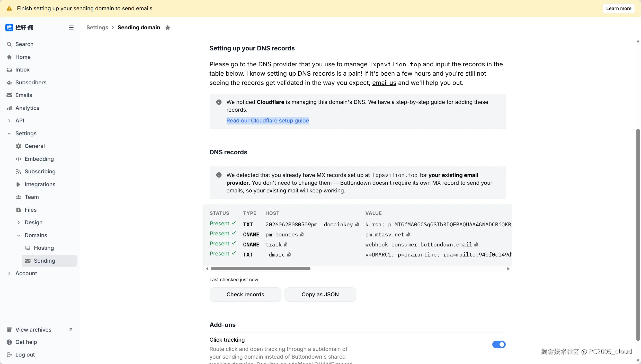The height and width of the screenshot is (364, 641).
Task: Click the Present status of pm-bounces row
Action: [222, 234]
